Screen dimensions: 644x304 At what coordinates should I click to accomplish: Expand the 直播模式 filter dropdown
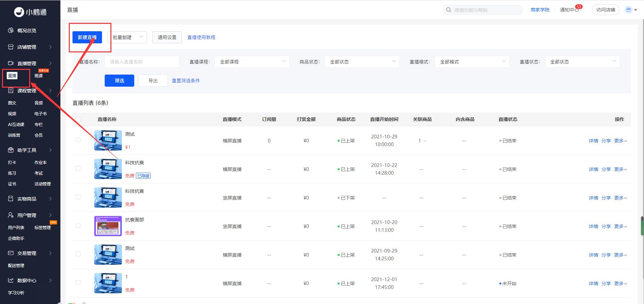(472, 62)
